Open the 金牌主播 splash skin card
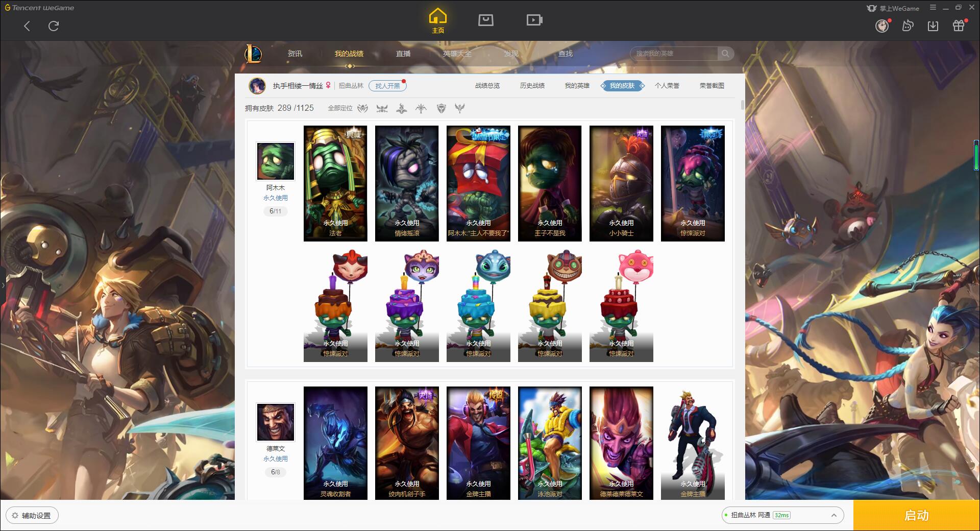The height and width of the screenshot is (531, 980). (478, 443)
